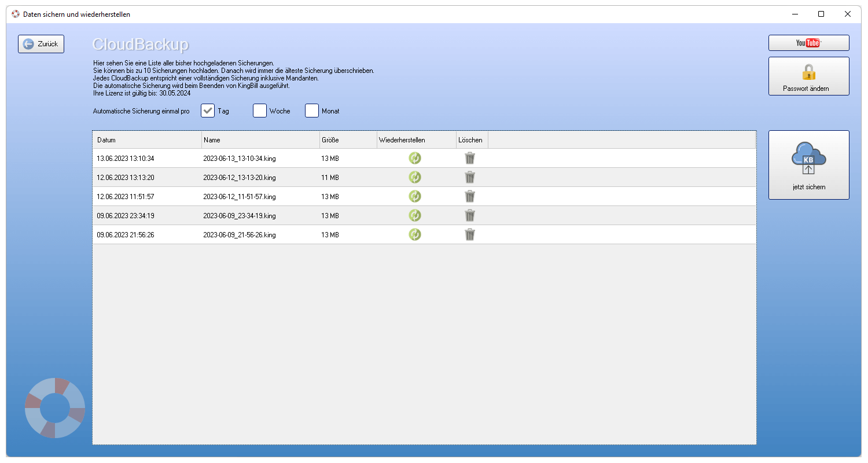Restore backup 2023-06-13_13-10-34.king

tap(414, 157)
